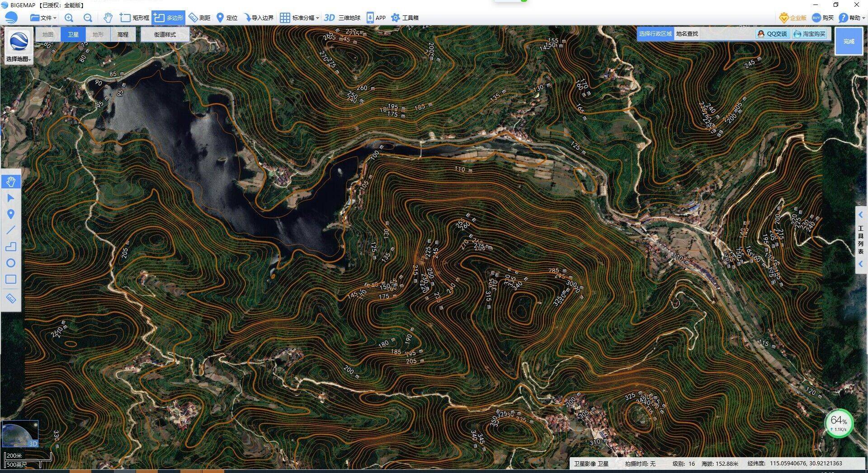Click the BIGEMAP logo in the toolbar
Screen dimensions: 868x473
tap(11, 18)
